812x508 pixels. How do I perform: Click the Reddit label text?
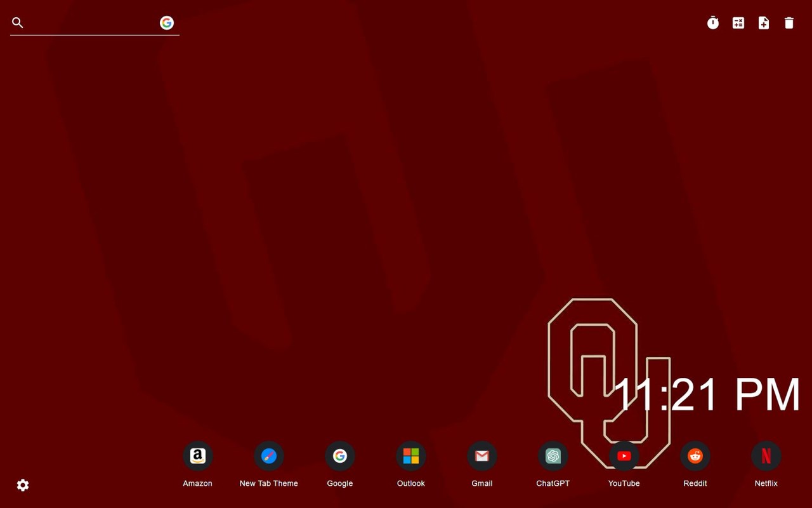pos(695,483)
